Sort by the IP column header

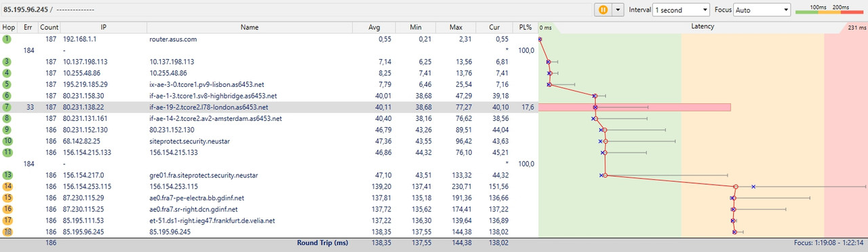pos(104,27)
